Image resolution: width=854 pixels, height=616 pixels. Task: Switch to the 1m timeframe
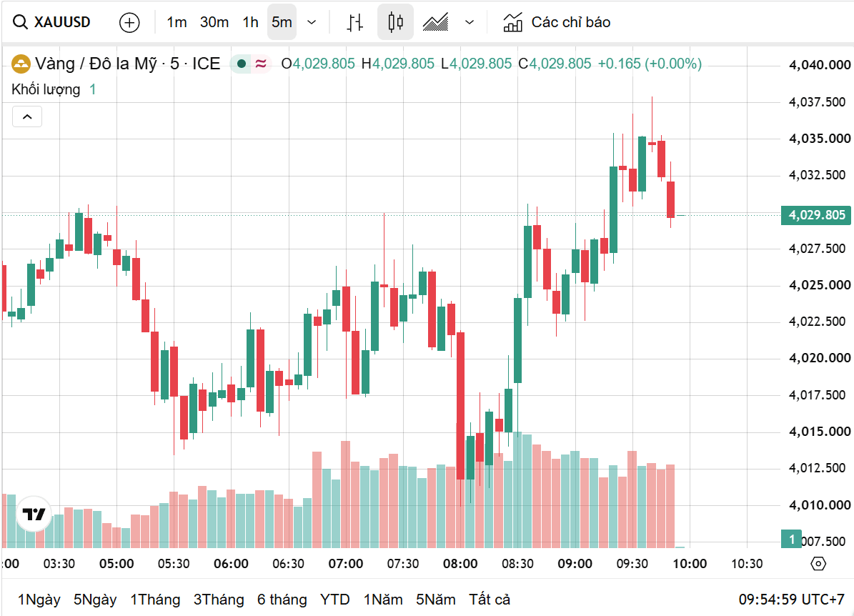177,22
